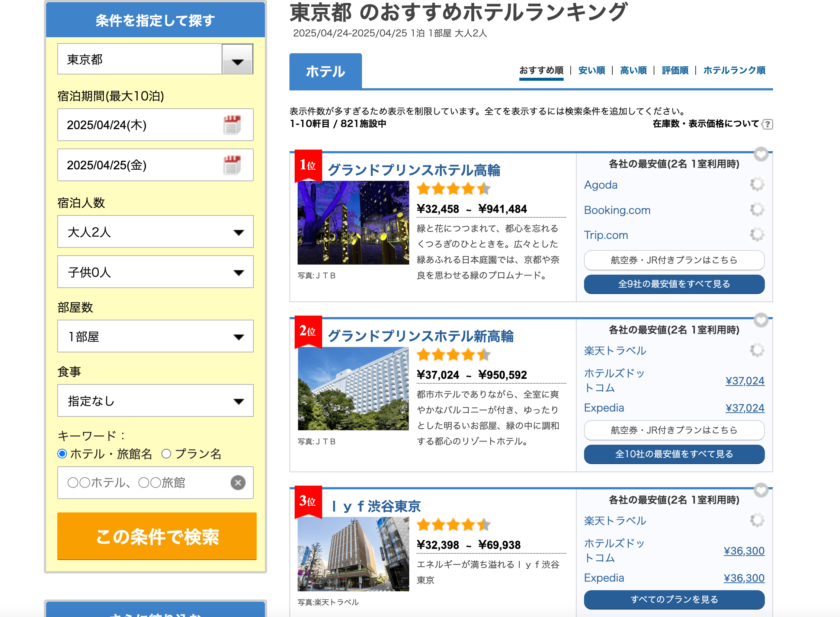840x617 pixels.
Task: Favorite グランドプリンスホテル高輪 with heart icon
Action: click(760, 154)
